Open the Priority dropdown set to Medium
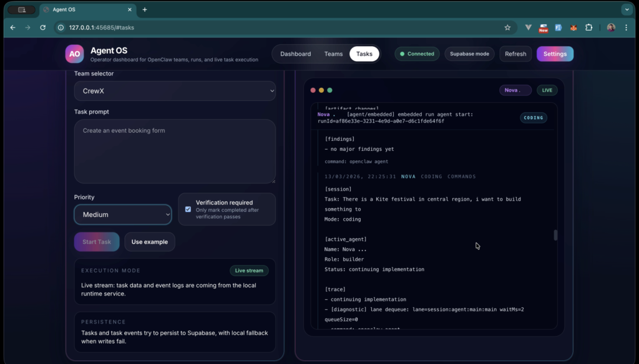639x364 pixels. pos(122,214)
